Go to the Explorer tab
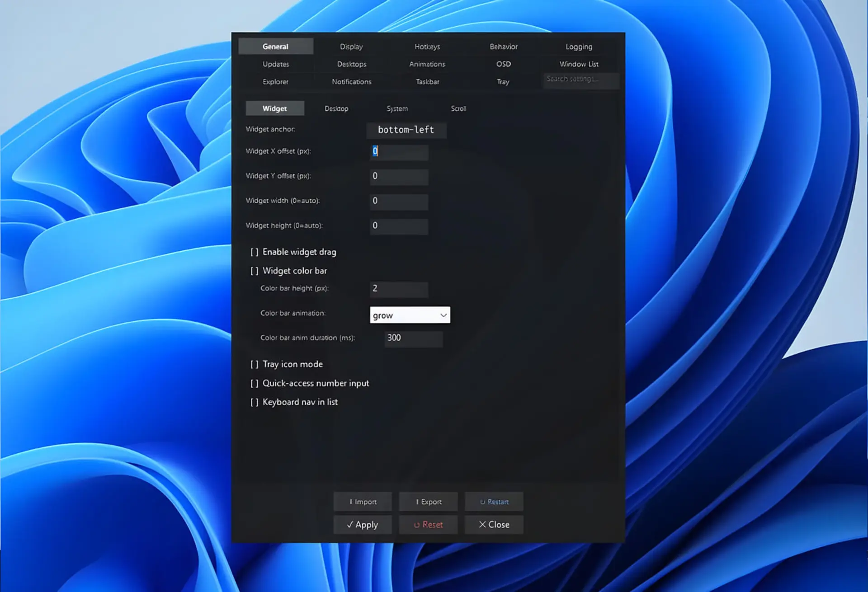The height and width of the screenshot is (592, 868). [276, 82]
